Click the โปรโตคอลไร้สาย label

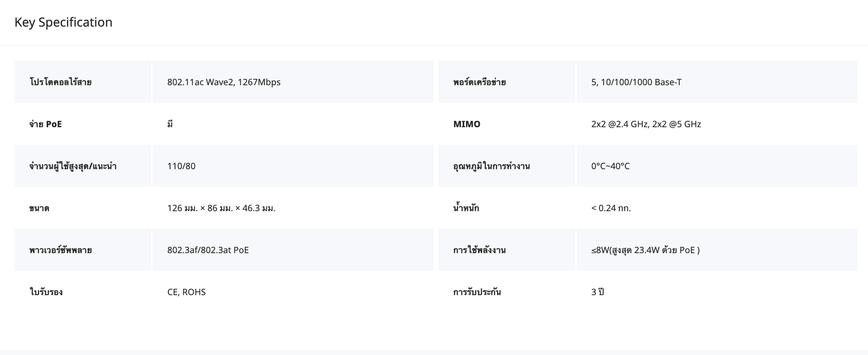coord(60,82)
